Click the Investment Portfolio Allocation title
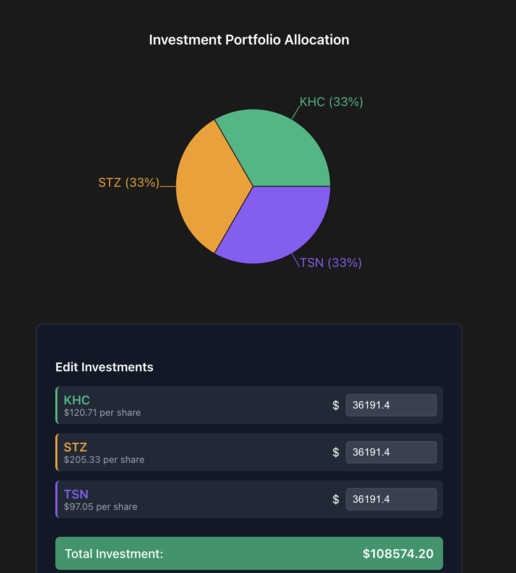516x573 pixels. tap(249, 40)
